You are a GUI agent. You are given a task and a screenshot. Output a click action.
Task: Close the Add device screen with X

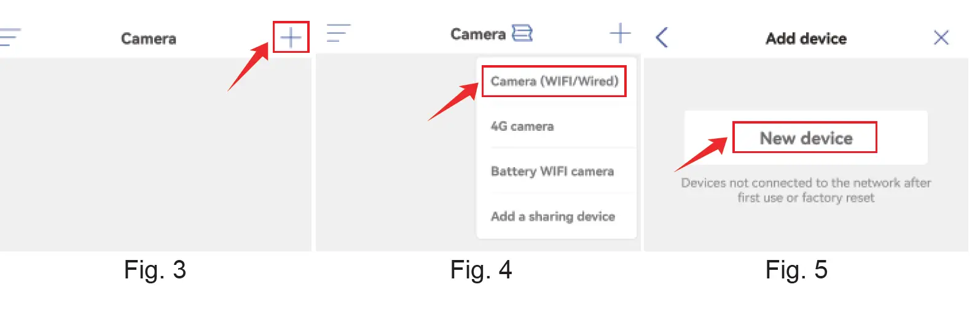pyautogui.click(x=941, y=37)
